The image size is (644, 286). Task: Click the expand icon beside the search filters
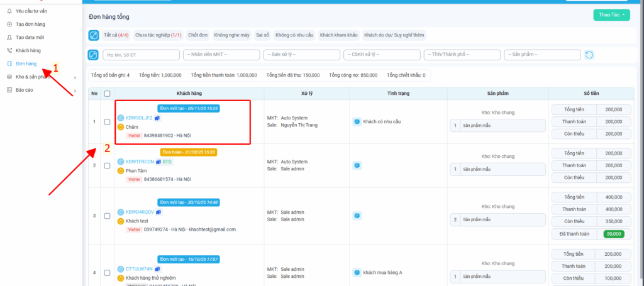(x=94, y=55)
